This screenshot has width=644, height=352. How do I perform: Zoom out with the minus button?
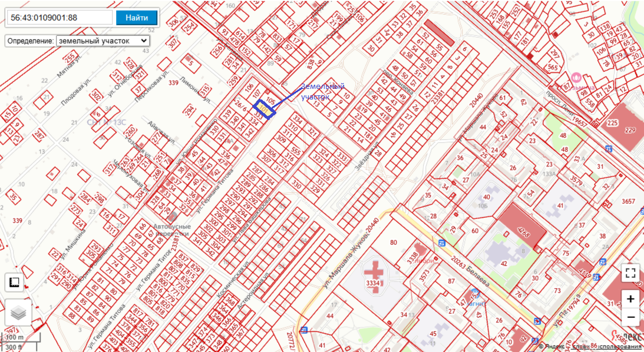[x=630, y=317]
